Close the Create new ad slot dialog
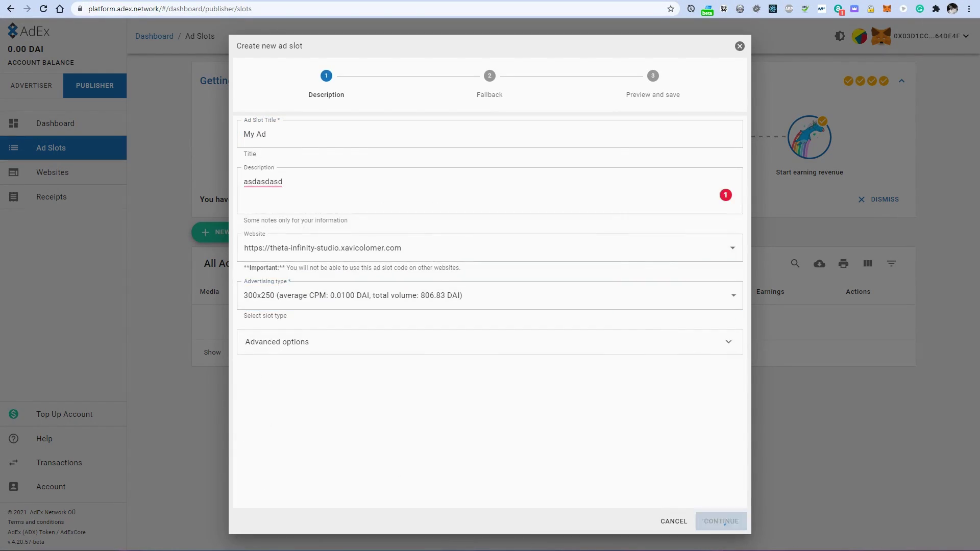This screenshot has height=551, width=980. pyautogui.click(x=740, y=46)
